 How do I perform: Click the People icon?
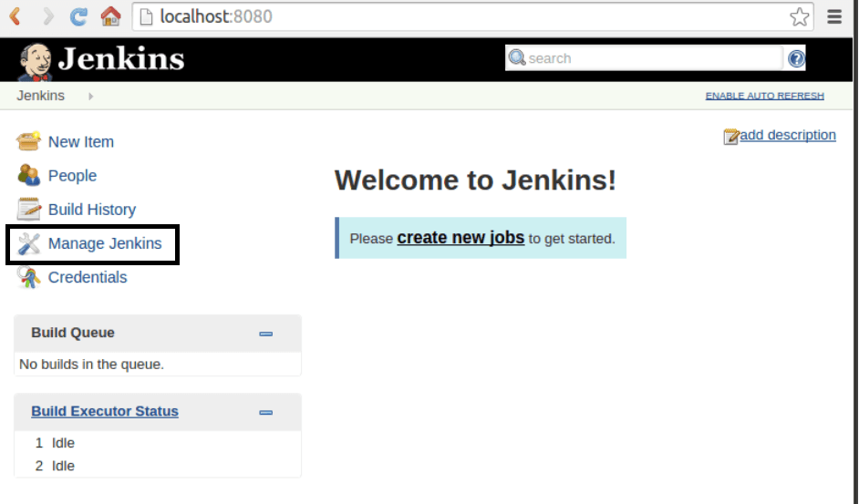coord(28,175)
